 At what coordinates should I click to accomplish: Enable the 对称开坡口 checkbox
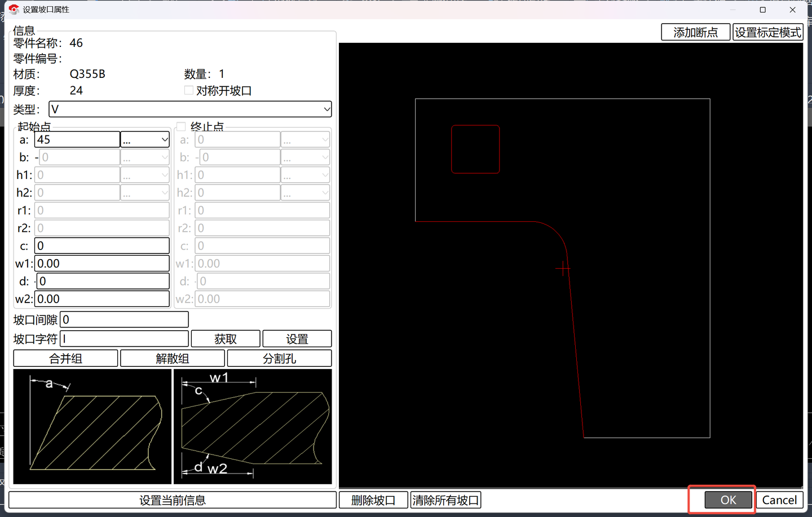(189, 90)
